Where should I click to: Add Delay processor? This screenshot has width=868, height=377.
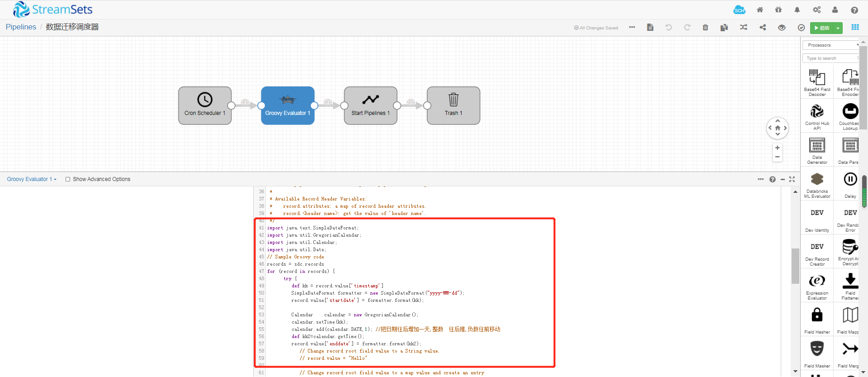click(850, 185)
